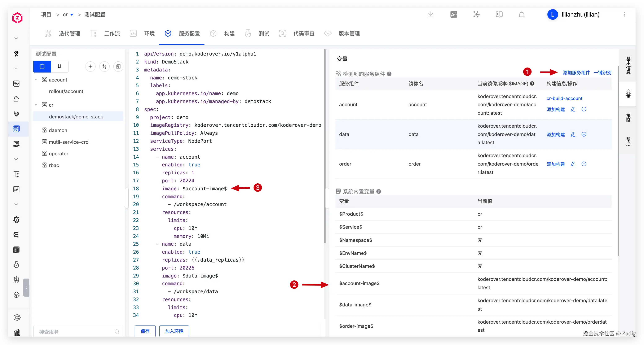Open the 策略 side panel tab

click(628, 118)
